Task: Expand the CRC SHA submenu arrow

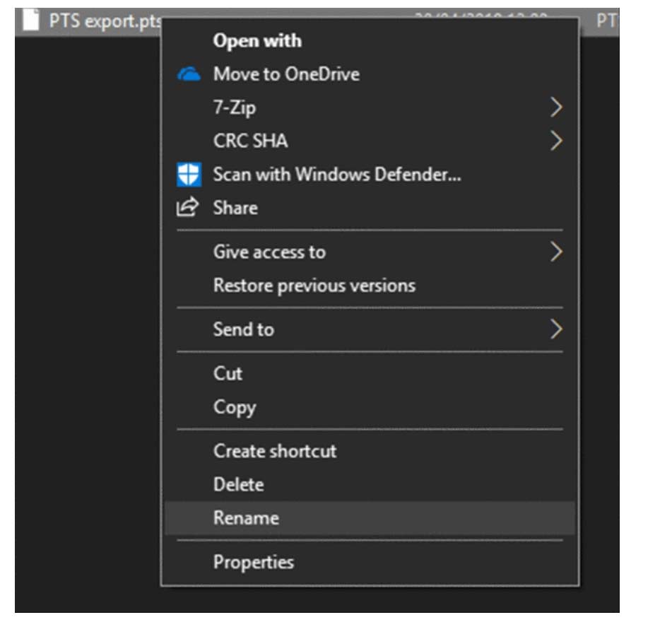Action: coord(556,141)
